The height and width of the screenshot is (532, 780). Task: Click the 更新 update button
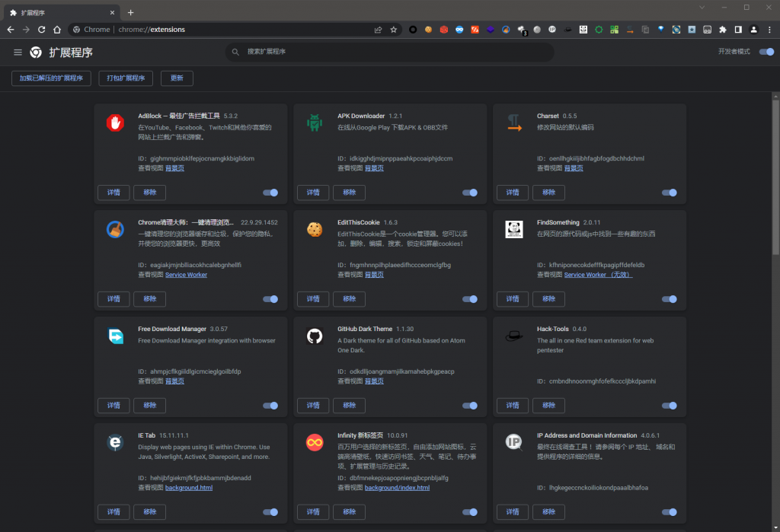click(177, 78)
